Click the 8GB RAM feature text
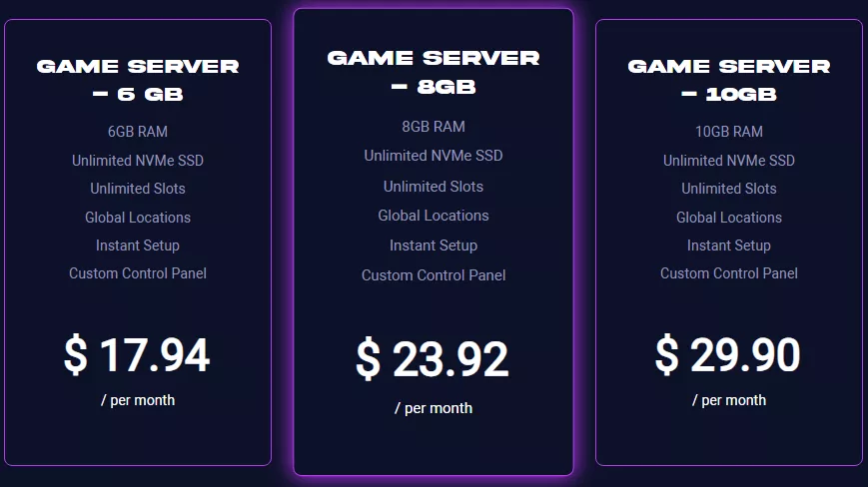The image size is (868, 487). (x=434, y=127)
